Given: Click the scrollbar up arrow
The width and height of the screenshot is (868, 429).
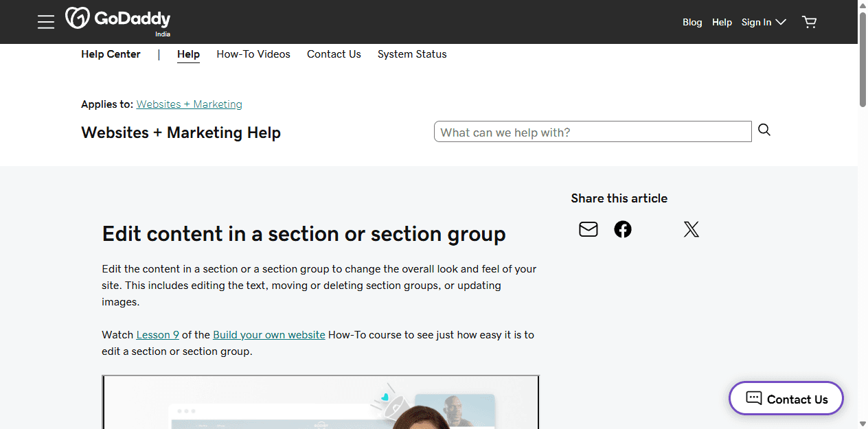Looking at the screenshot, I should [x=863, y=5].
